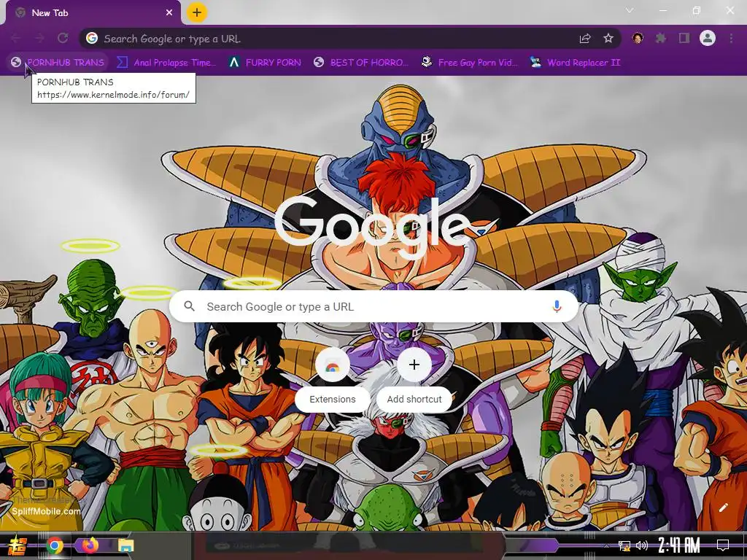Open the volume speaker tray icon
Screen dimensions: 747x560
point(642,545)
